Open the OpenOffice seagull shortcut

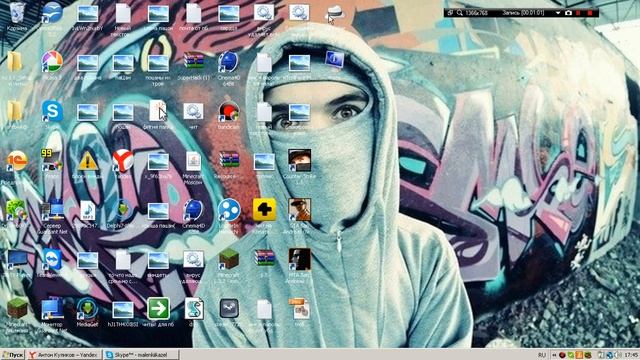[x=52, y=13]
